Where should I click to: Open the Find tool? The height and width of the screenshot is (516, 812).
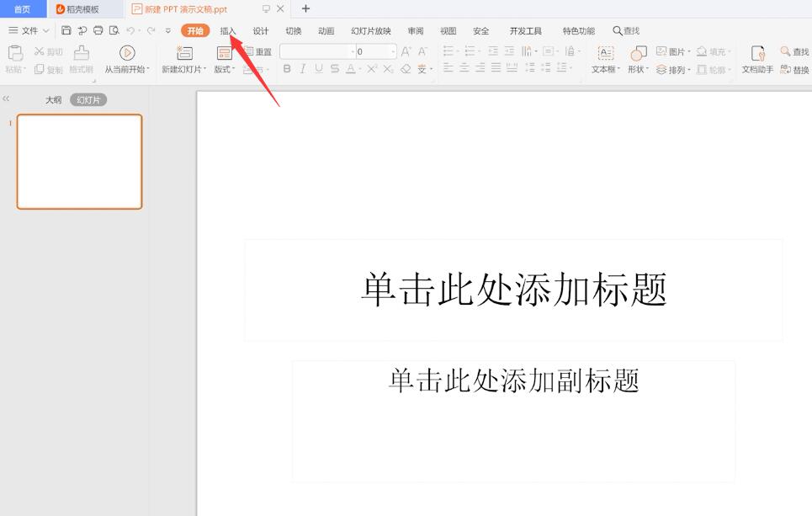(794, 51)
